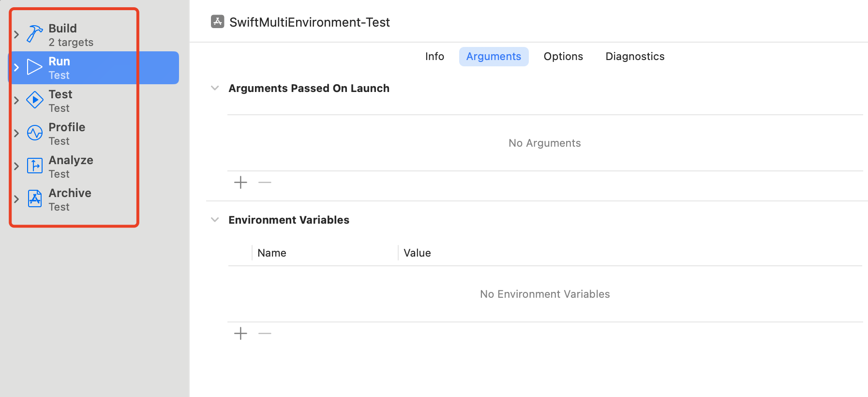
Task: Remove launch argument with minus button
Action: coord(265,183)
